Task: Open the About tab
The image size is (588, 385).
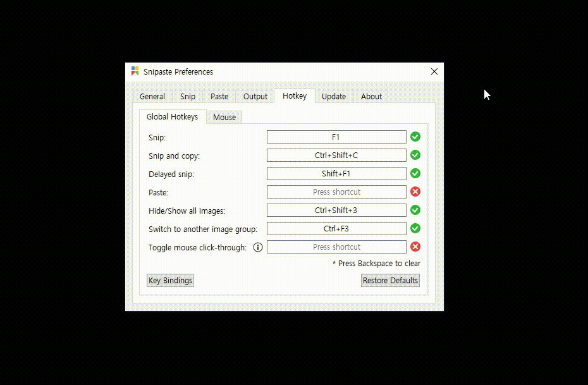Action: pyautogui.click(x=371, y=96)
